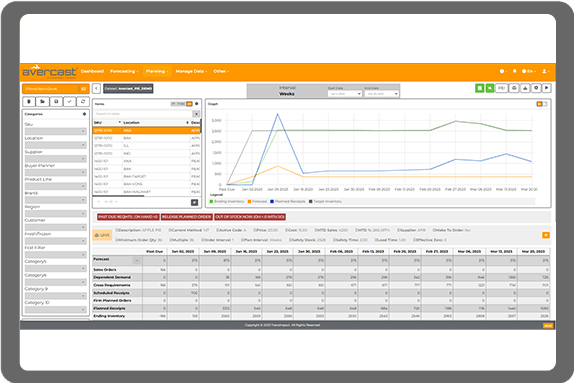Screen dimensions: 574x383
Task: Expand the Brand category dropdown
Action: coord(55,200)
